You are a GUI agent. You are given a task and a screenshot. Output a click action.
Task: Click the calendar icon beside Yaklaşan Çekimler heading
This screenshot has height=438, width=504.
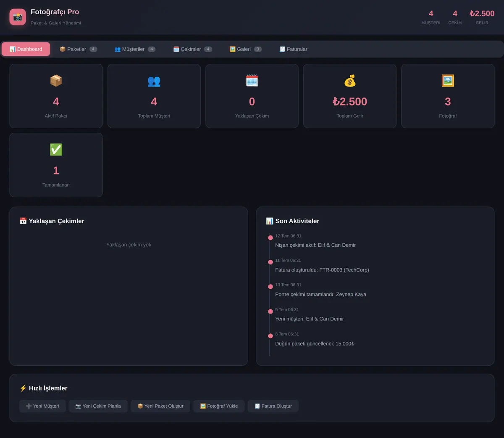point(23,221)
